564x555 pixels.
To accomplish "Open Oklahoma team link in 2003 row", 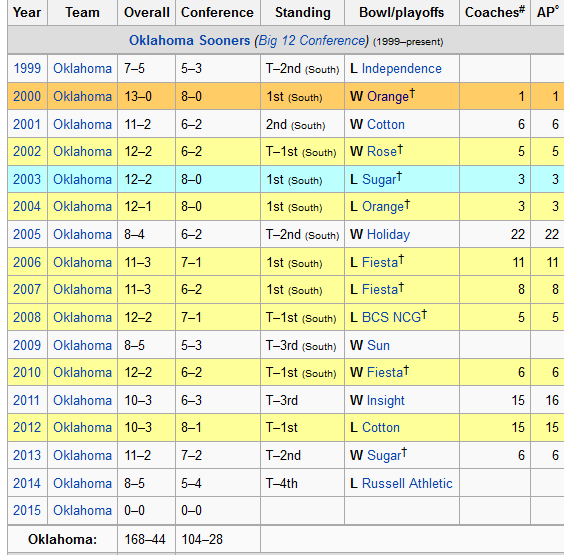I will pyautogui.click(x=82, y=179).
